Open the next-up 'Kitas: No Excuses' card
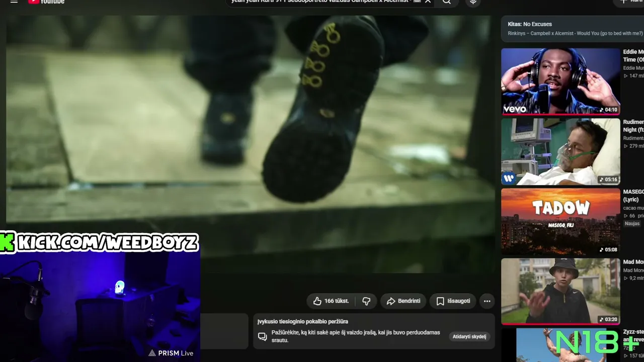This screenshot has width=644, height=362. point(573,29)
